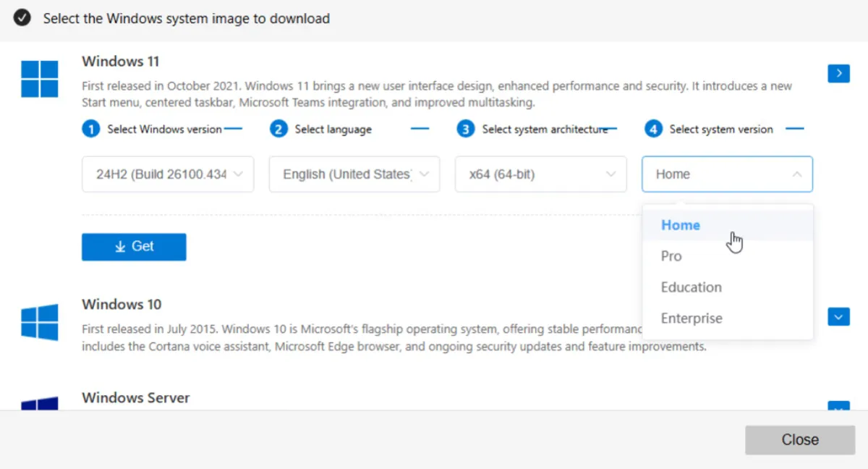The image size is (868, 469).
Task: Click the Get download button
Action: pyautogui.click(x=134, y=246)
